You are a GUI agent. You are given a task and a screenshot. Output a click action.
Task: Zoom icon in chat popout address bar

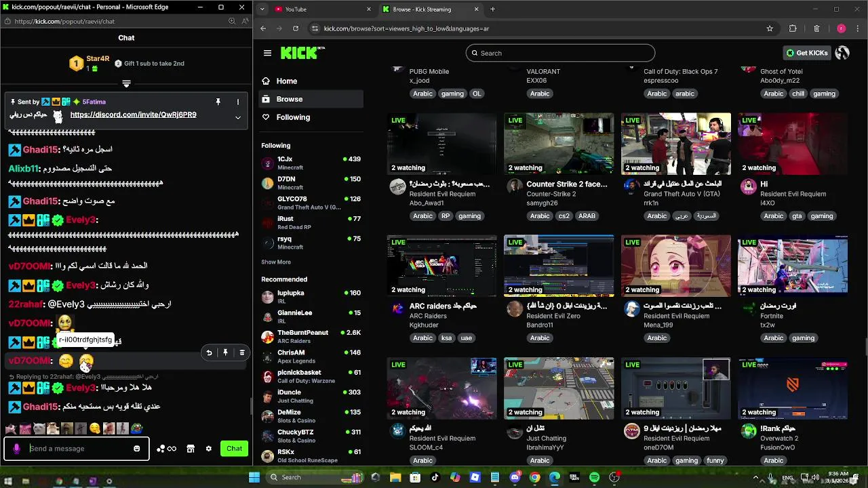point(232,21)
